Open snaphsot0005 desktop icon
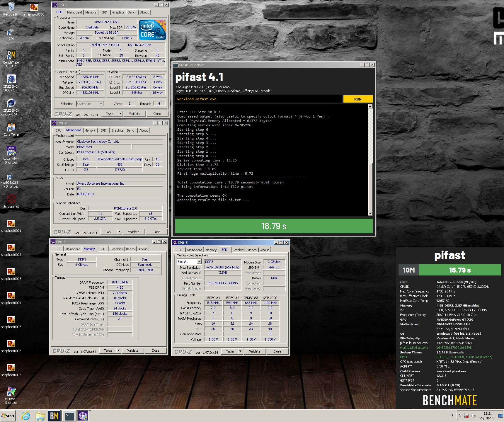Viewport: 504px width, 422px height. [x=11, y=321]
